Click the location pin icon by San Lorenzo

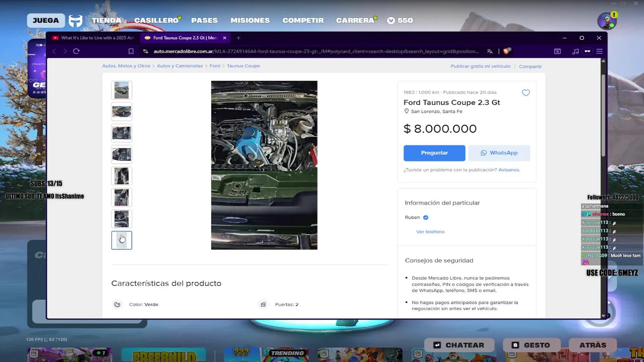click(x=407, y=111)
